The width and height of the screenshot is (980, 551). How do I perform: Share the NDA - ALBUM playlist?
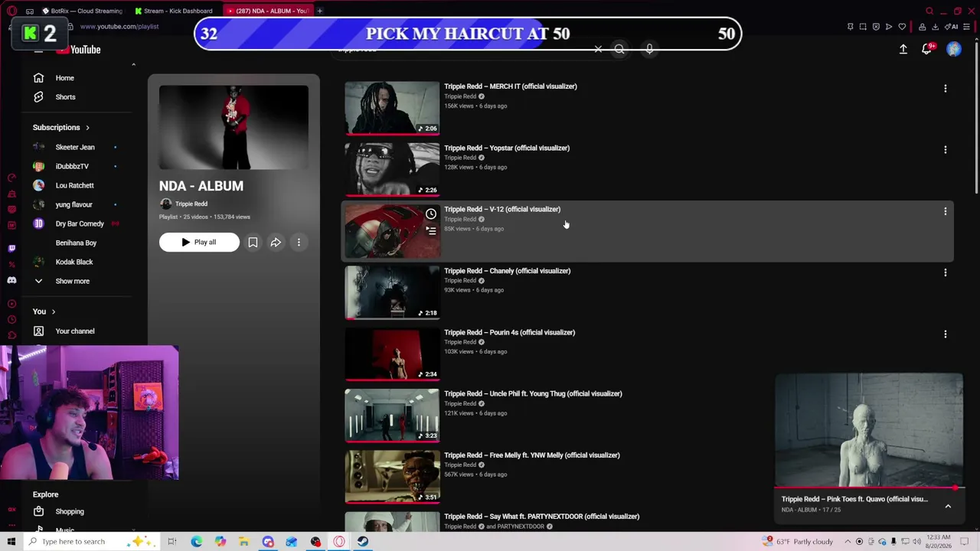coord(276,243)
